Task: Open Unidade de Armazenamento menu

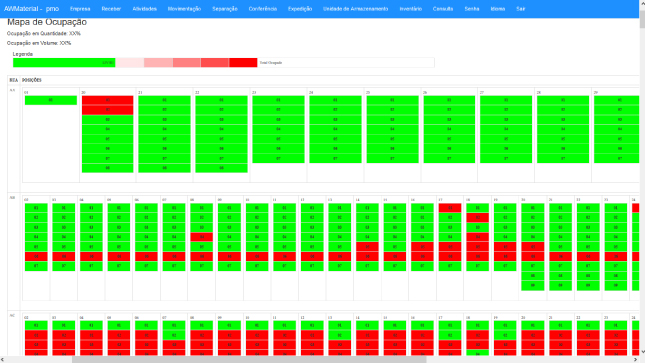Action: click(355, 9)
